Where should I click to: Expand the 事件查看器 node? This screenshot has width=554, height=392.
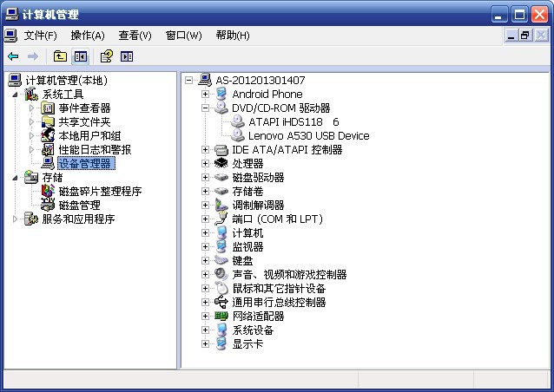[x=31, y=108]
